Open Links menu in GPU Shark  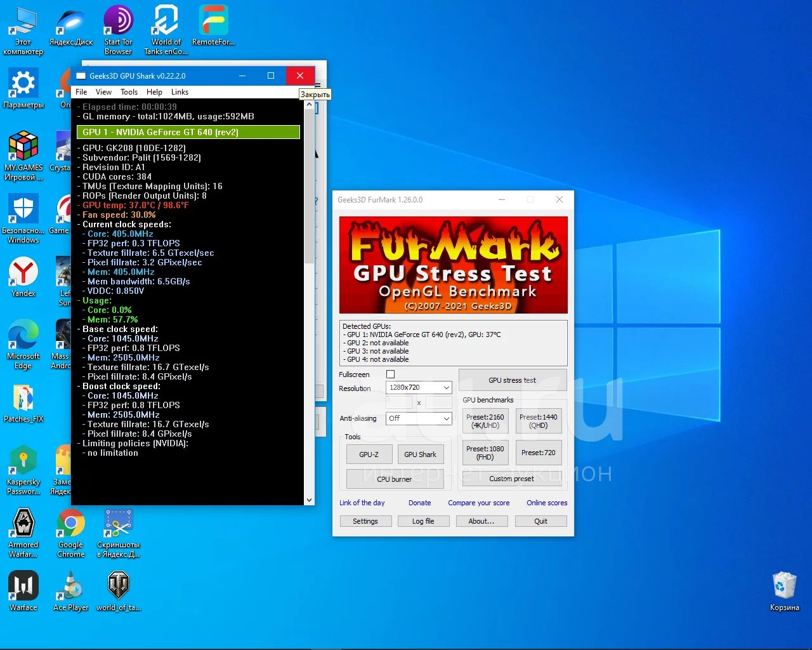click(x=180, y=92)
